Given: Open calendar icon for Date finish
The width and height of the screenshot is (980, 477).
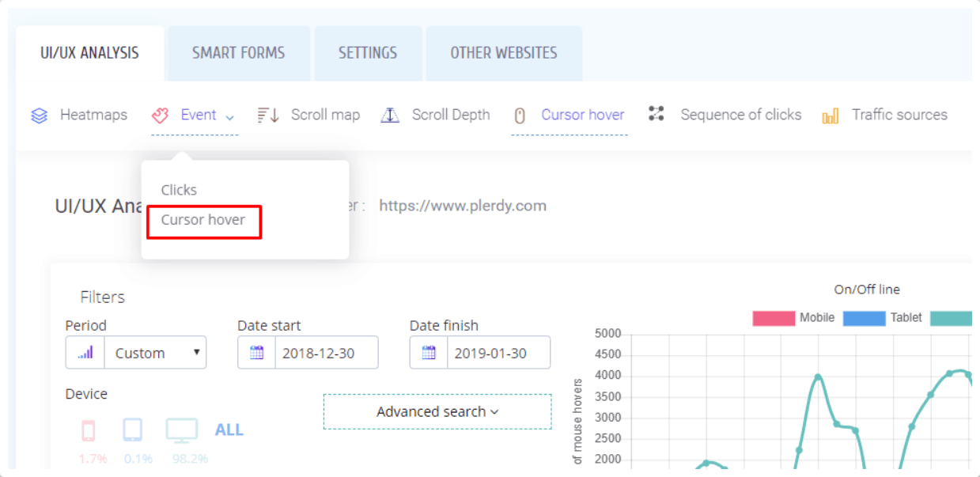Looking at the screenshot, I should tap(429, 353).
